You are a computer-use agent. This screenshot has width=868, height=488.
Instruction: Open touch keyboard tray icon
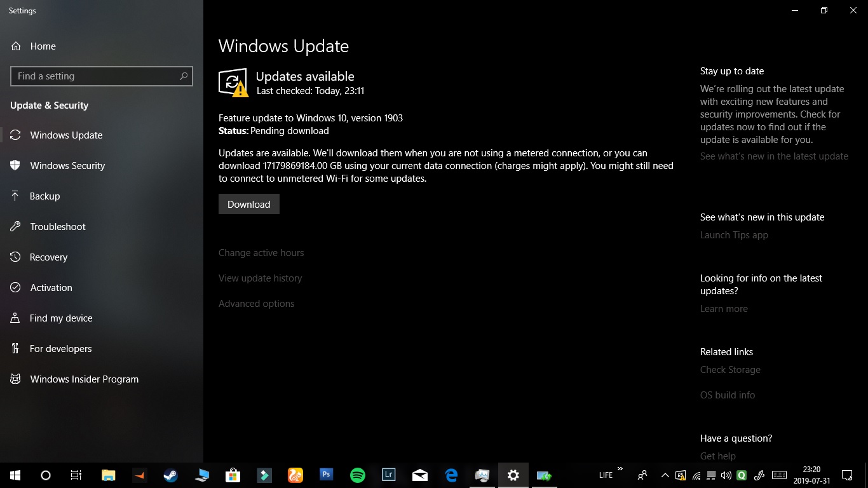coord(780,475)
